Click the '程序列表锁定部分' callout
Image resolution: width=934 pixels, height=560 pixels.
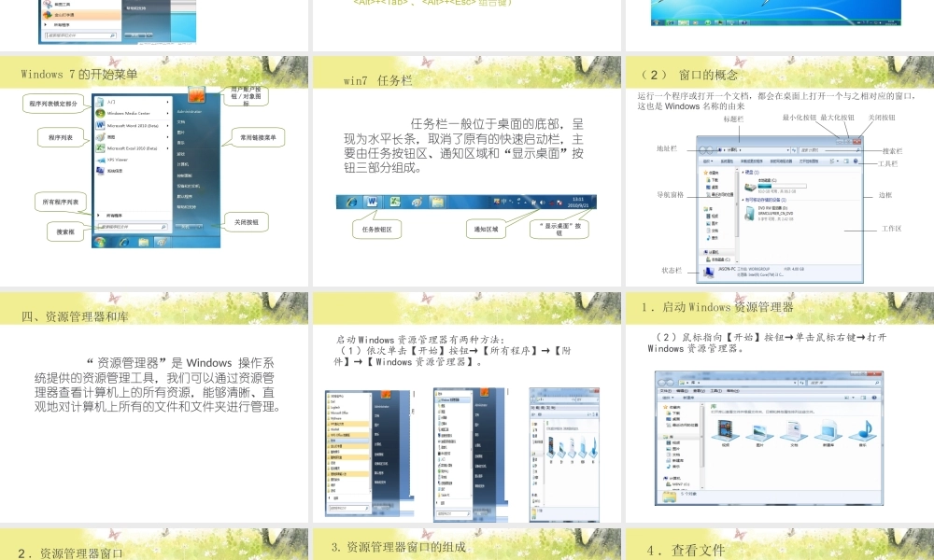[53, 104]
